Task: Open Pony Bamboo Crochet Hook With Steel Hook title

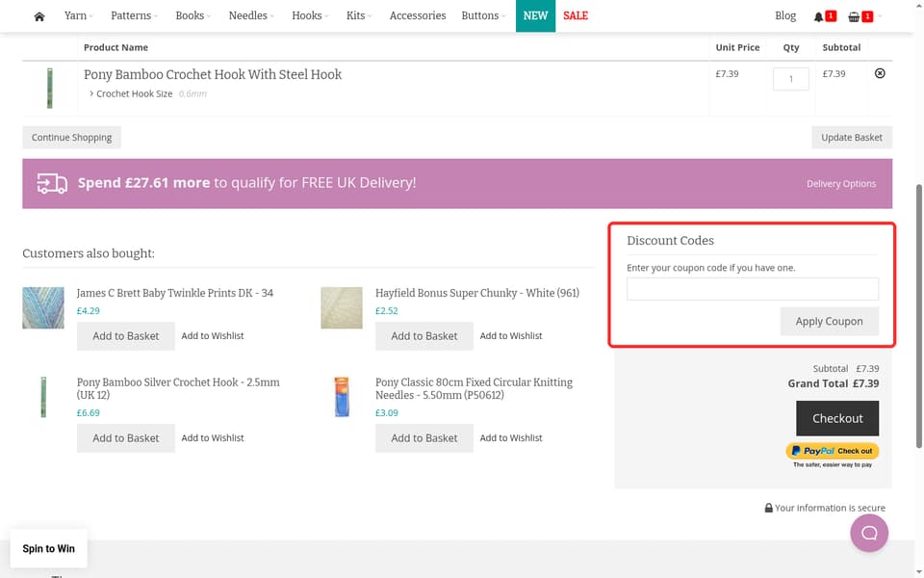Action: [x=213, y=74]
